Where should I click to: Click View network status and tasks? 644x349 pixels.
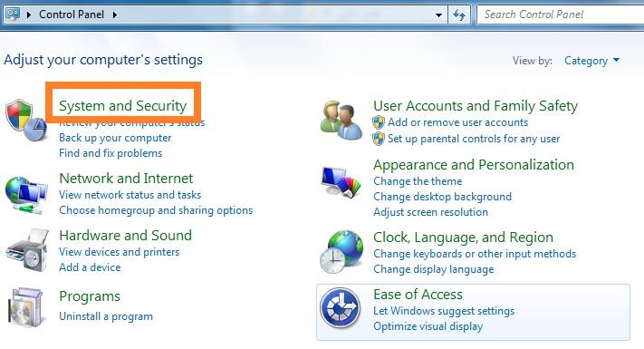130,195
